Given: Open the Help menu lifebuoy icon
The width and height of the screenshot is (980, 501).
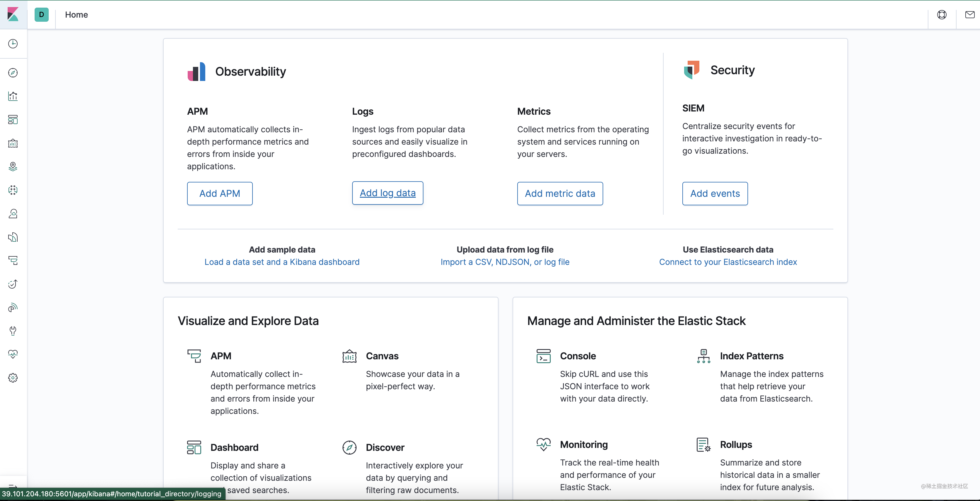Looking at the screenshot, I should click(x=942, y=14).
